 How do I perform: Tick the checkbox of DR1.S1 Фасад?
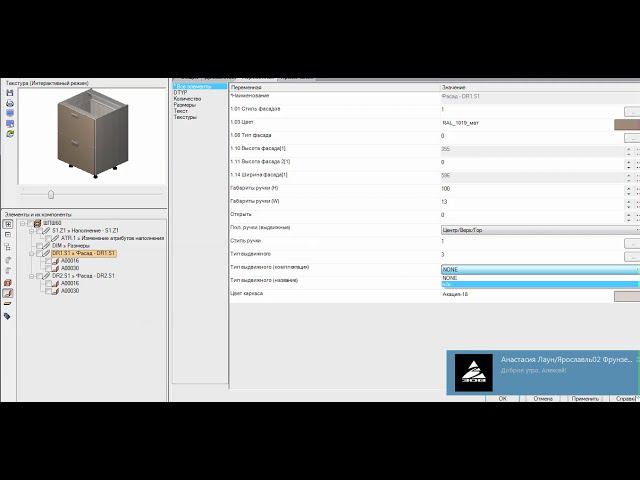[39, 253]
